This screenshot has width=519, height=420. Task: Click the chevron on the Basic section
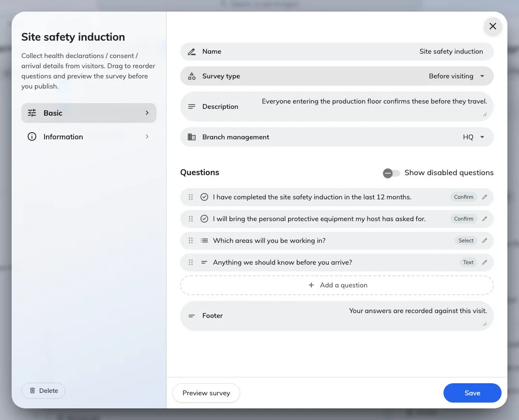tap(147, 113)
